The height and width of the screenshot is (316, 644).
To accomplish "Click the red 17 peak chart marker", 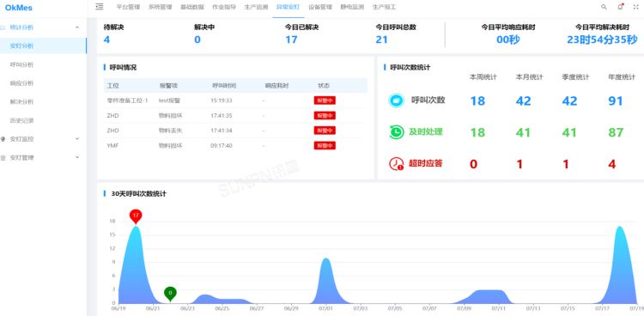I will [136, 216].
